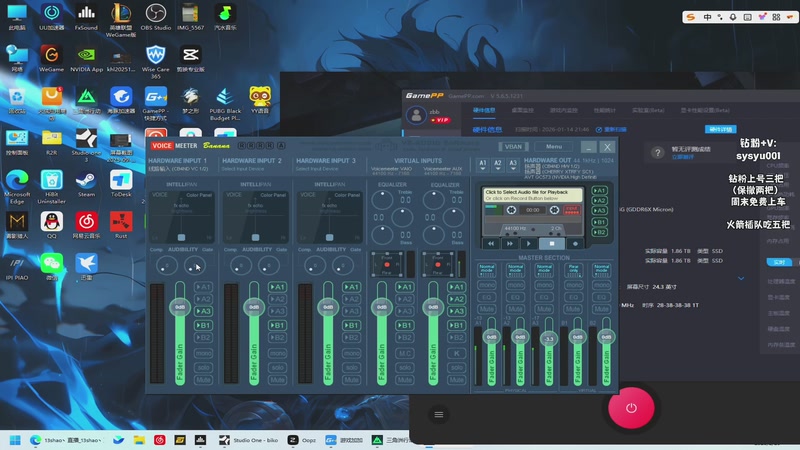
Task: Open PUBG Black Budget shortcut
Action: [x=225, y=104]
